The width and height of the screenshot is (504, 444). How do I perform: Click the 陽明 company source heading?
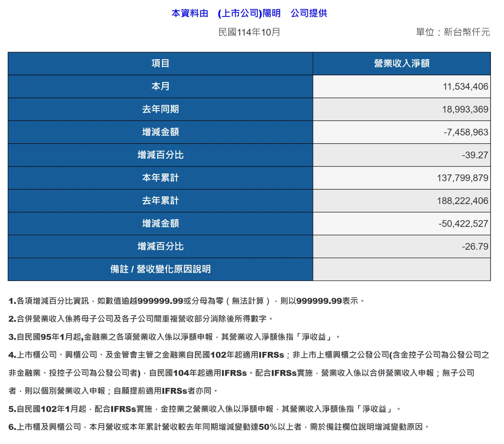coord(249,13)
